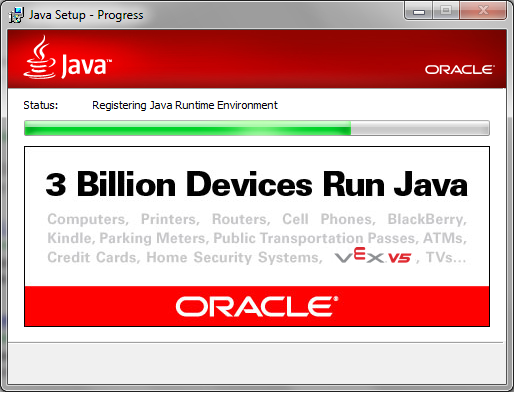Click the 'Status:' label
Image resolution: width=519 pixels, height=396 pixels.
41,106
